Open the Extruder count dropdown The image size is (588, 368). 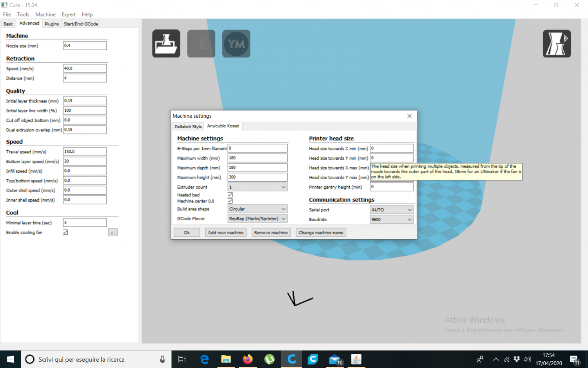click(x=258, y=187)
